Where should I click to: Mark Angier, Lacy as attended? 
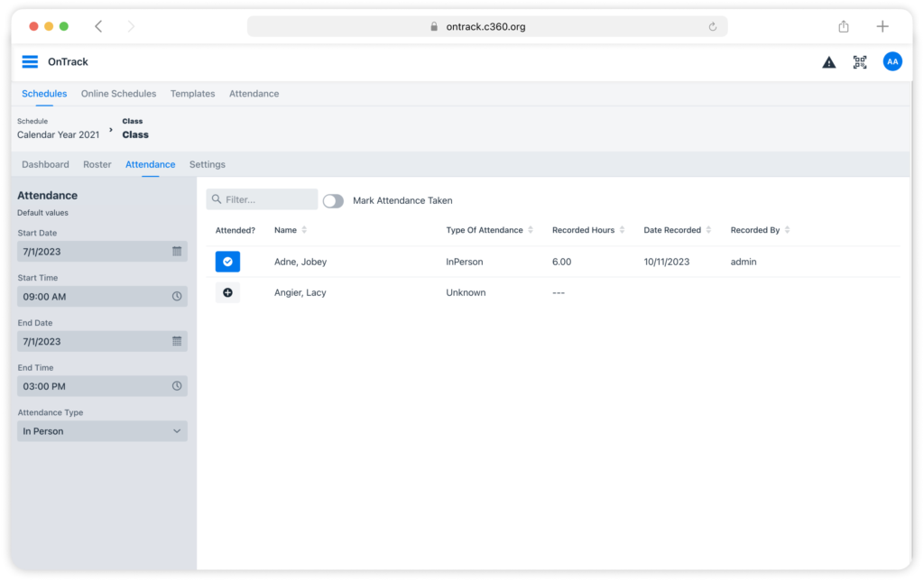pos(227,292)
